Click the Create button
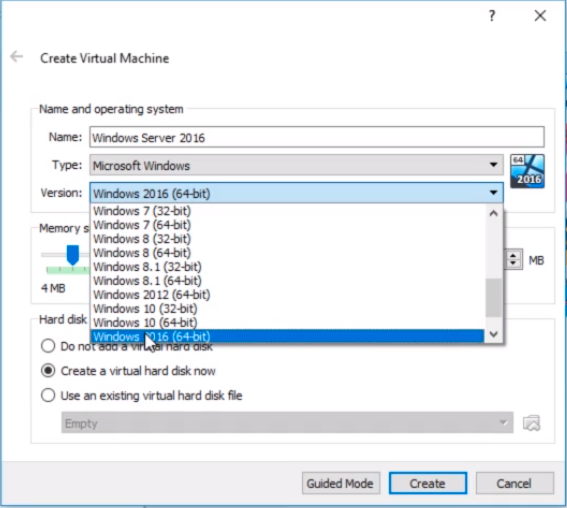This screenshot has width=567, height=508. click(428, 483)
